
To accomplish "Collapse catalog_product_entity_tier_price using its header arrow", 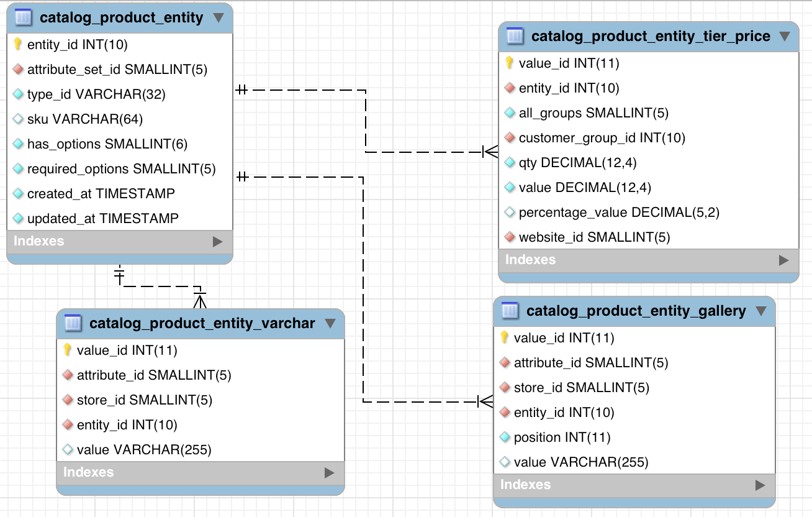I will 785,36.
